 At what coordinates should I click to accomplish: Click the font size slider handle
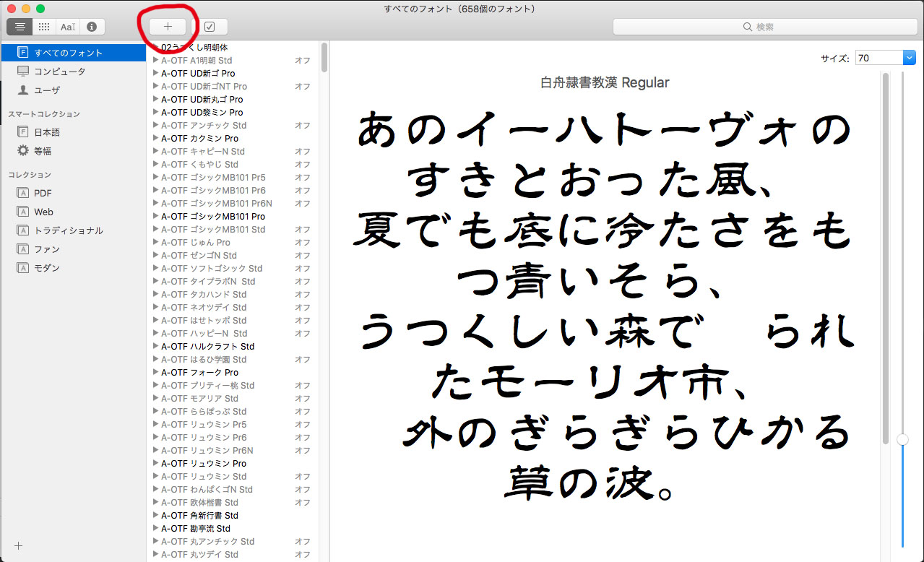click(x=902, y=439)
